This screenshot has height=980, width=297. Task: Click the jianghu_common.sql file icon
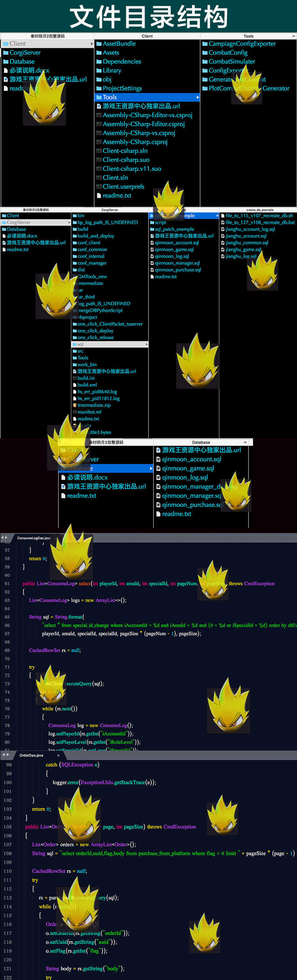(x=223, y=243)
